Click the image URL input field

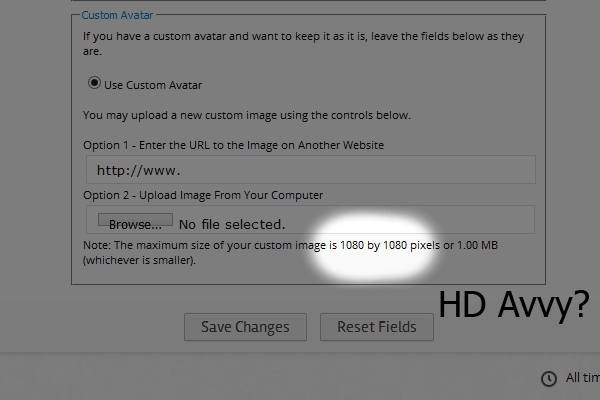[x=311, y=170]
